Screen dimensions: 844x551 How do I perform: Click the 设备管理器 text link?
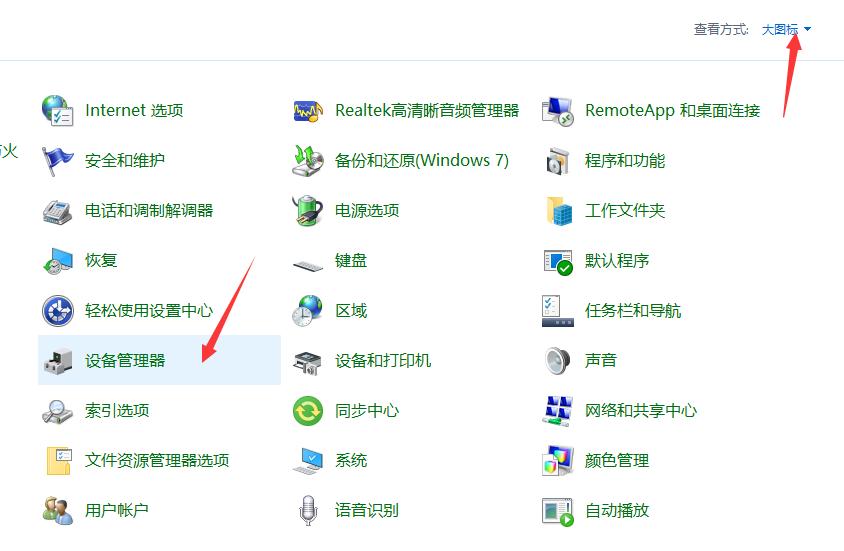(x=125, y=361)
